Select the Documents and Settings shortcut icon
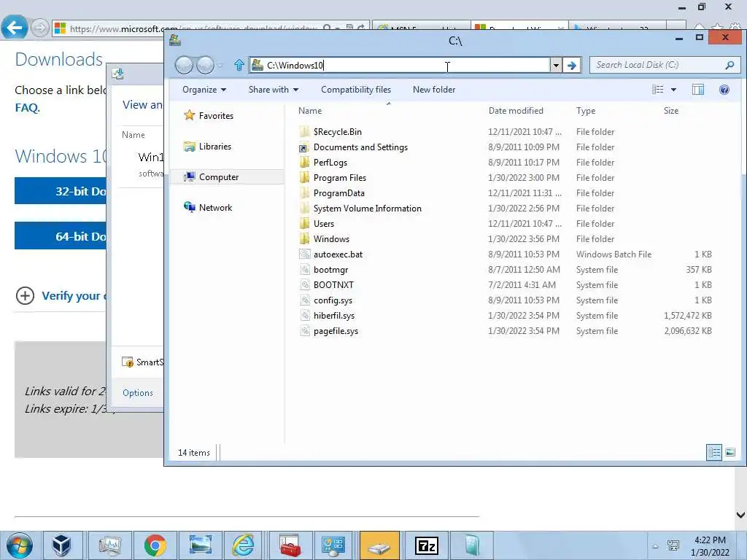The height and width of the screenshot is (560, 747). pyautogui.click(x=304, y=147)
